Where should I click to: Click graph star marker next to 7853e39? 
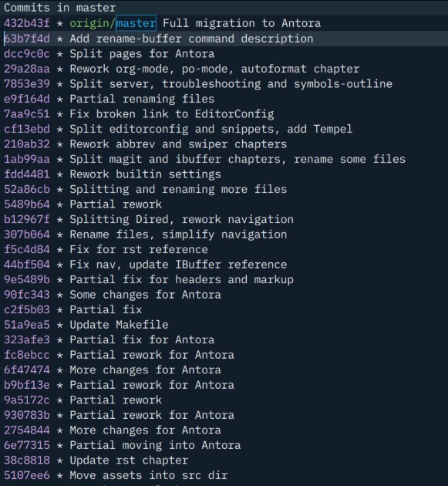pos(59,84)
